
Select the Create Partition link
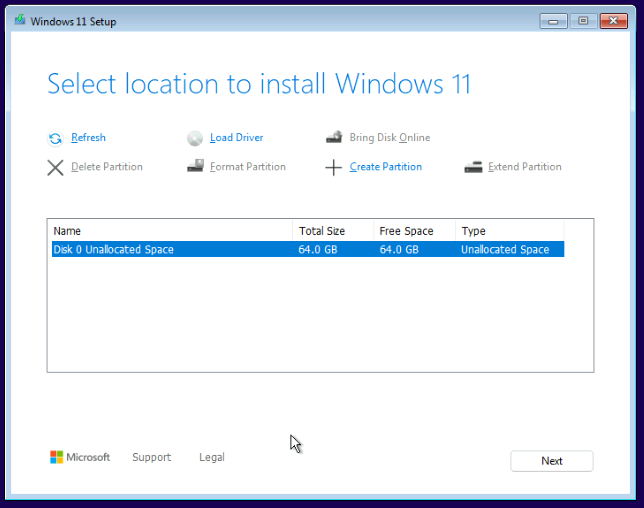[x=386, y=167]
